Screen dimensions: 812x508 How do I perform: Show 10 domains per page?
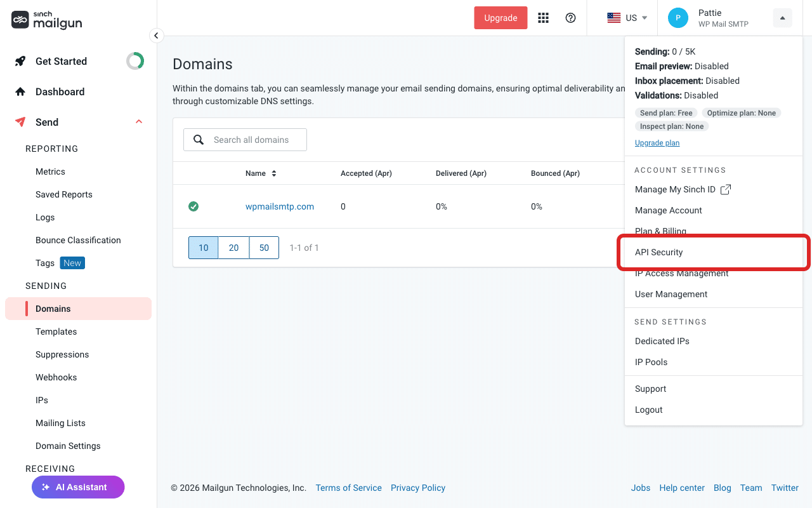204,248
